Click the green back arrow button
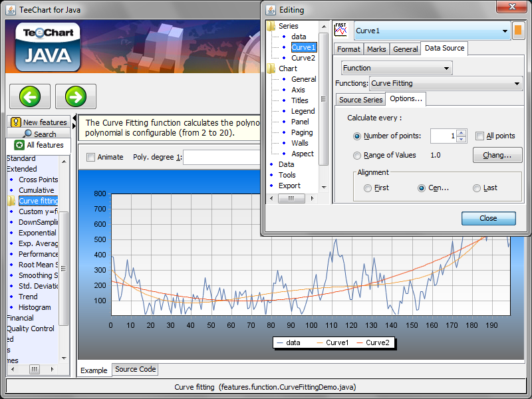The height and width of the screenshot is (399, 532). (30, 96)
